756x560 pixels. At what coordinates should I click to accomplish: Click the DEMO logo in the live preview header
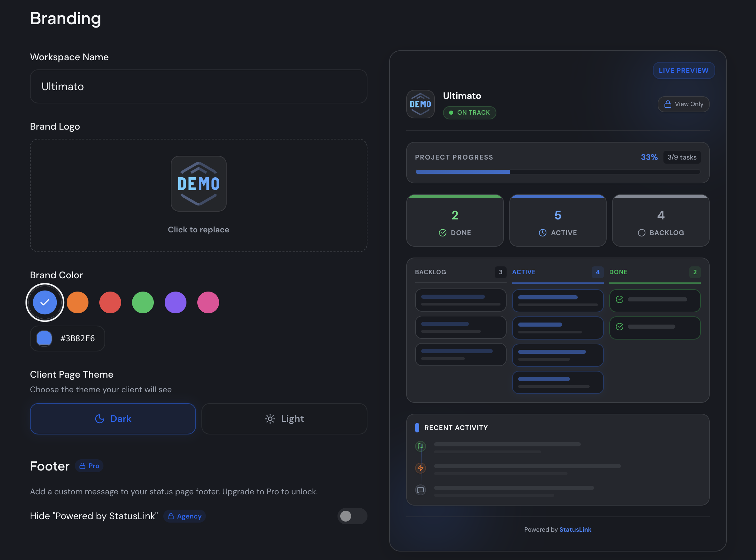pyautogui.click(x=421, y=104)
